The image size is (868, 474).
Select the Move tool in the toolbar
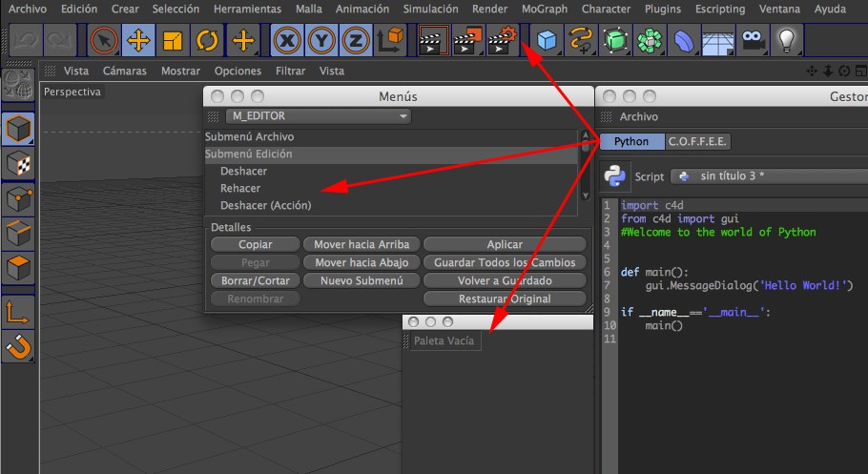pos(137,41)
